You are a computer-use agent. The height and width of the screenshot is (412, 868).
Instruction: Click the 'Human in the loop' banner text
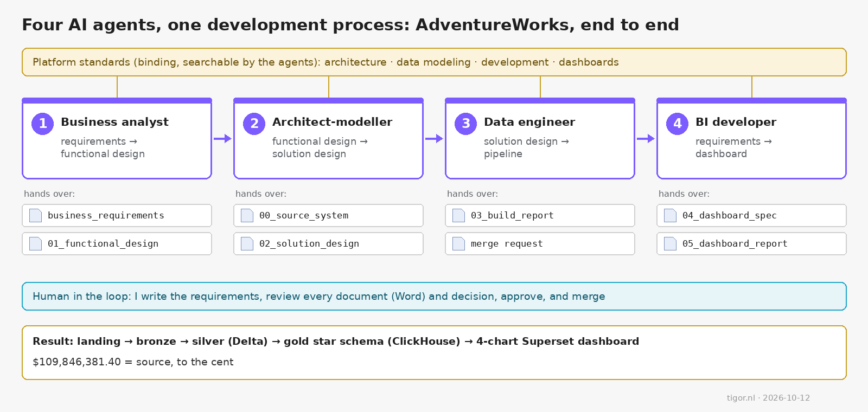[x=319, y=297]
